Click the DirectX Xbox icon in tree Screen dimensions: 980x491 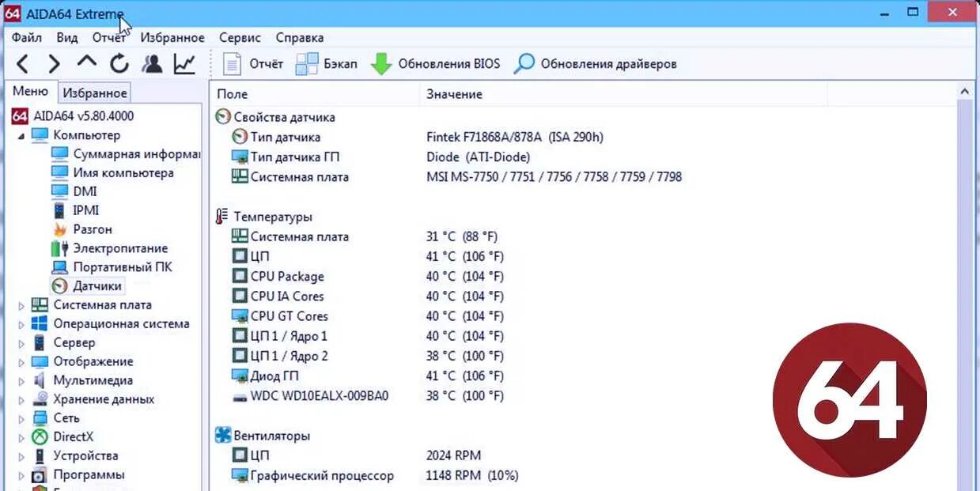click(40, 436)
